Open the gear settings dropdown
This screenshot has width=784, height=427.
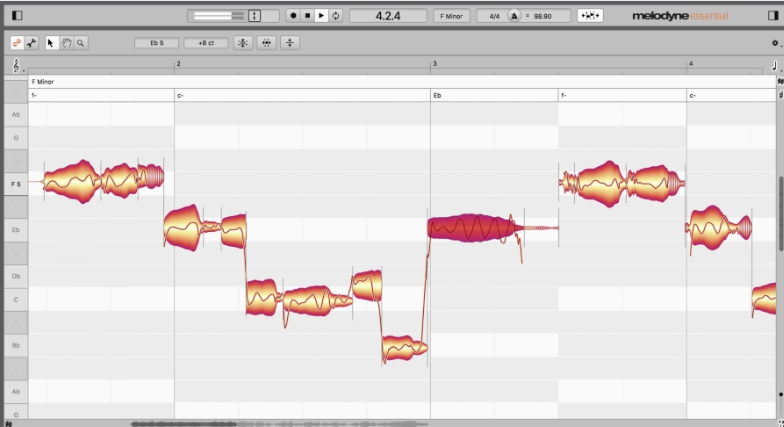775,44
